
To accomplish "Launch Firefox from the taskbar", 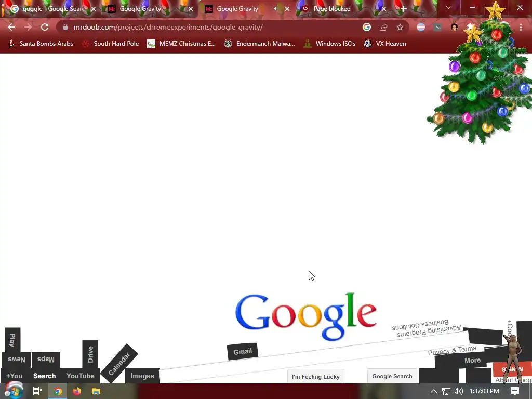I will [x=77, y=391].
